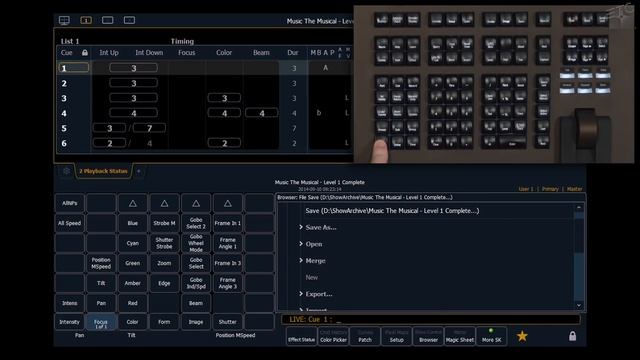
Task: Toggle the More SK softkey
Action: [x=491, y=336]
